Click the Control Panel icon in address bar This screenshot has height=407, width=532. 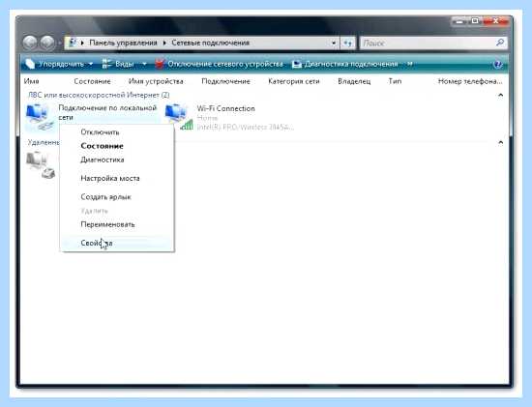(73, 43)
